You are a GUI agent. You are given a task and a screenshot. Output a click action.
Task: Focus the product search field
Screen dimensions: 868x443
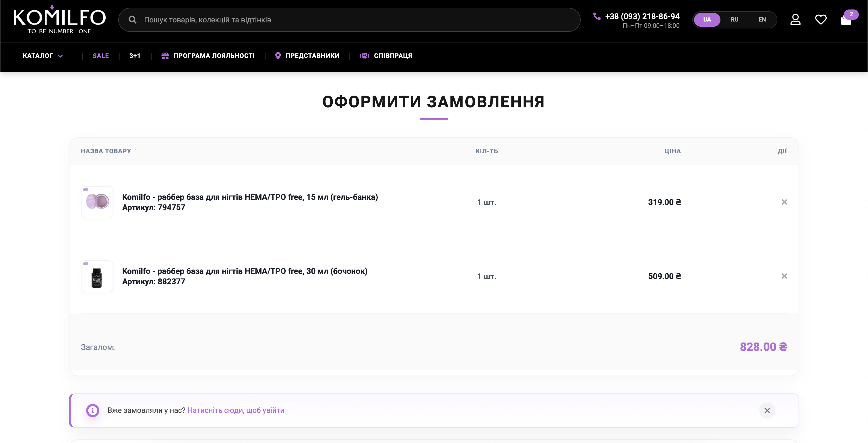(x=349, y=20)
